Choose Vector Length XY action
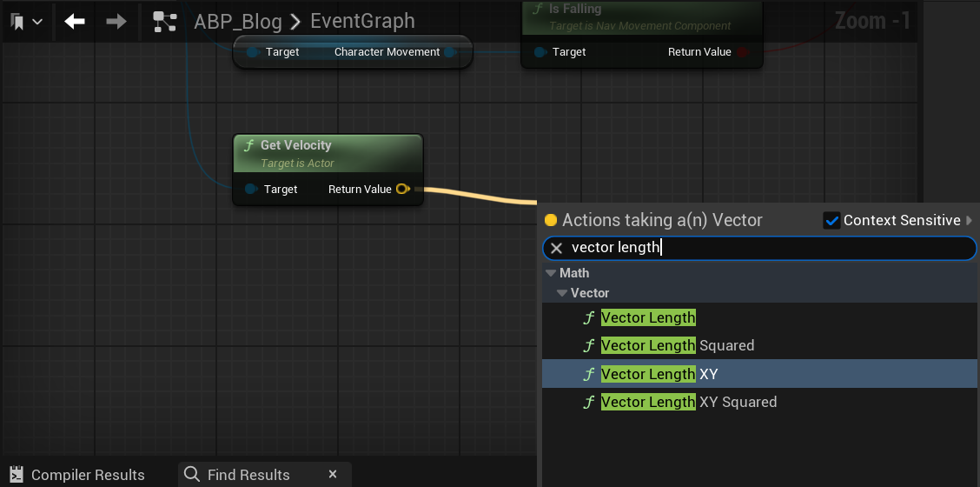Viewport: 980px width, 487px height. click(x=760, y=374)
